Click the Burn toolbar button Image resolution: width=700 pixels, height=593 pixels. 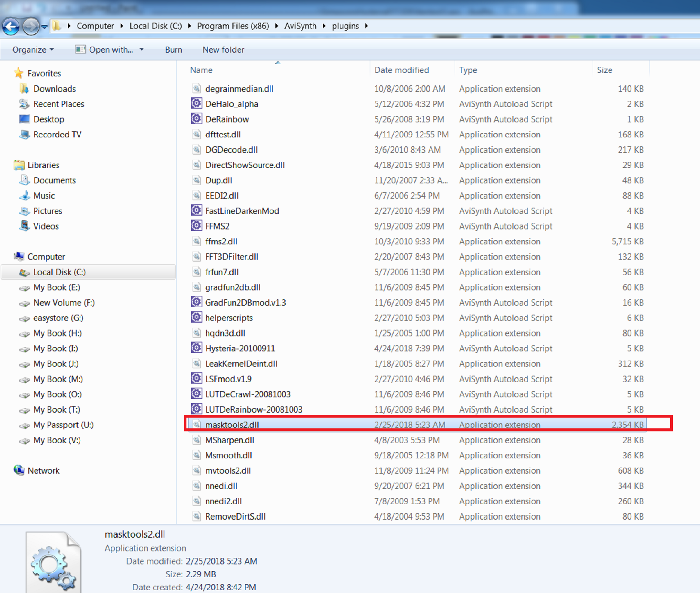tap(174, 50)
